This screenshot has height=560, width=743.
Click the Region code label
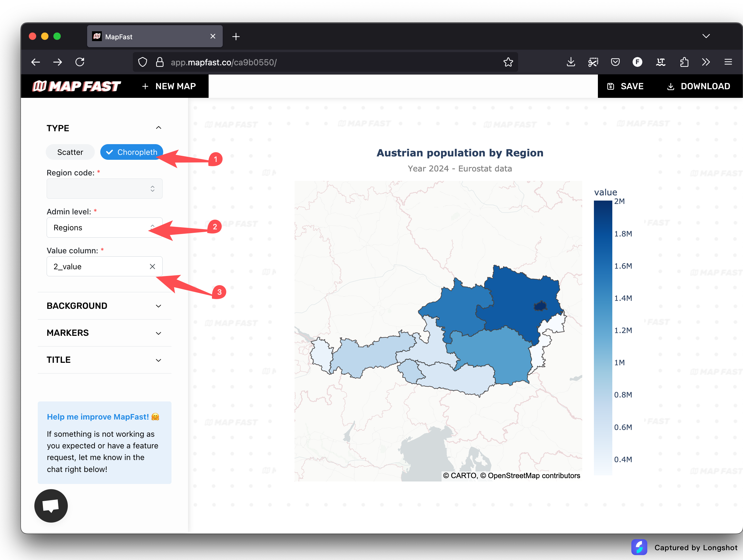click(71, 173)
